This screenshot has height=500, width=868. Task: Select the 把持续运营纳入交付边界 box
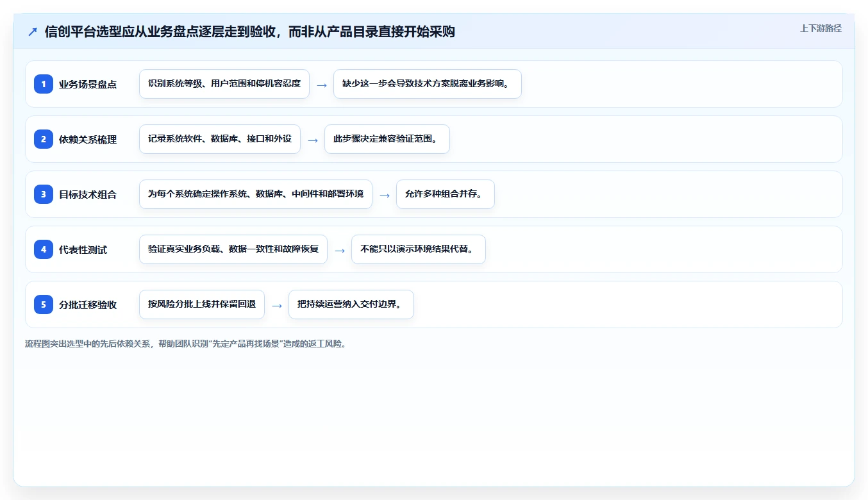(351, 304)
